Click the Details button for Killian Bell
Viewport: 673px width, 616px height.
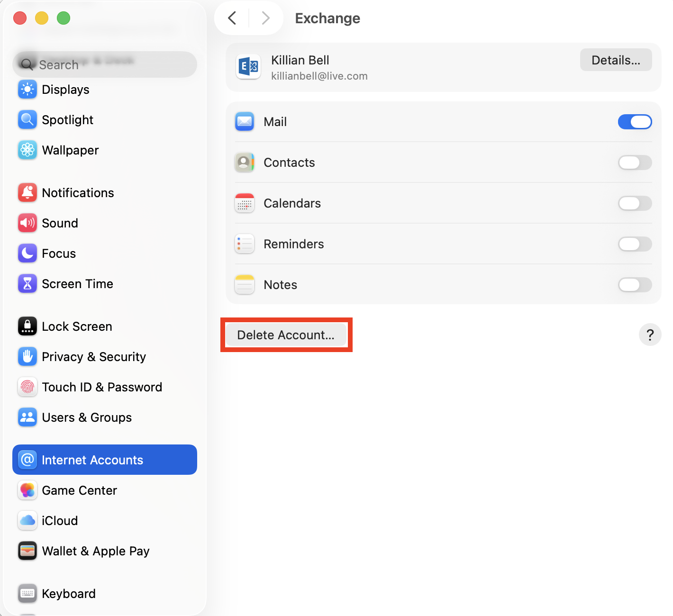click(616, 60)
